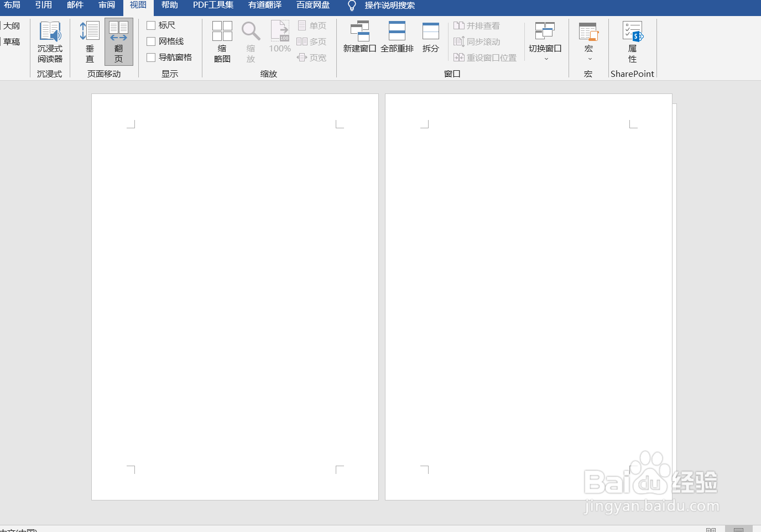Open thumbnail view (缩略图)
761x532 pixels.
(x=222, y=42)
